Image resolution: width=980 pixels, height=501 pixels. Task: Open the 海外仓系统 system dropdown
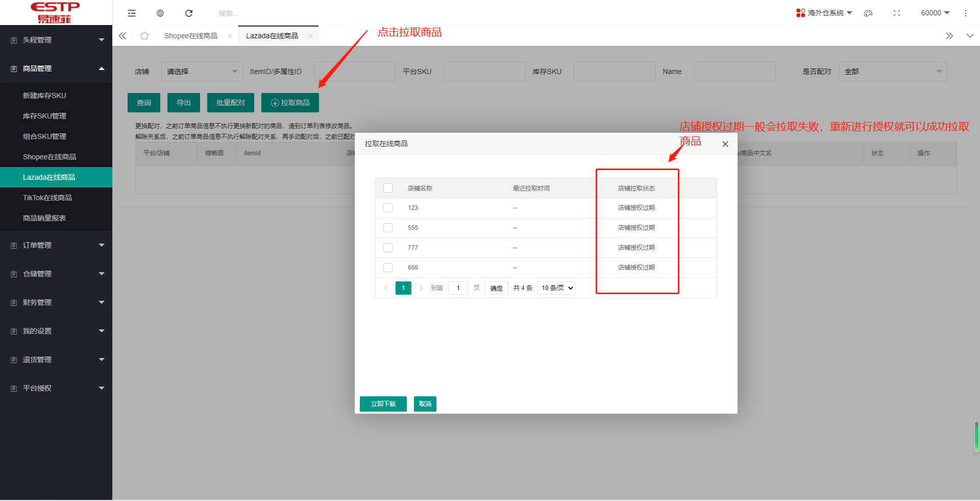pos(824,13)
